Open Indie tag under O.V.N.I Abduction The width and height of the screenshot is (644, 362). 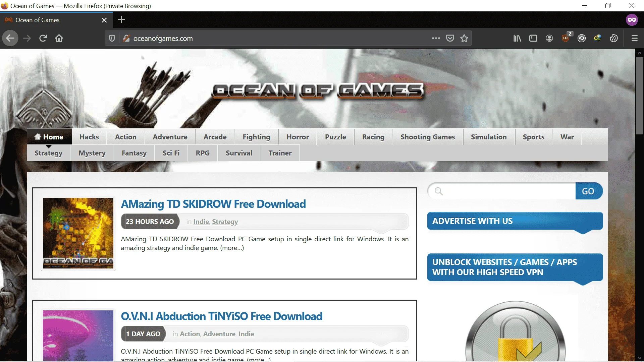tap(246, 334)
